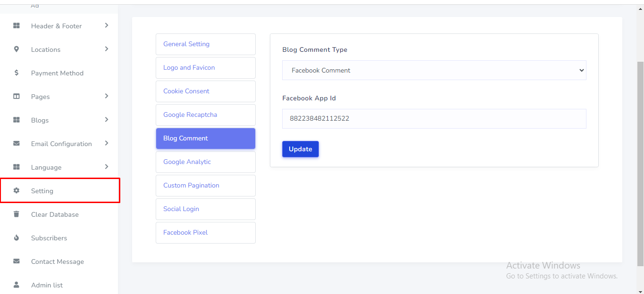This screenshot has height=294, width=644.
Task: Click the Facebook App Id input field
Action: [434, 119]
